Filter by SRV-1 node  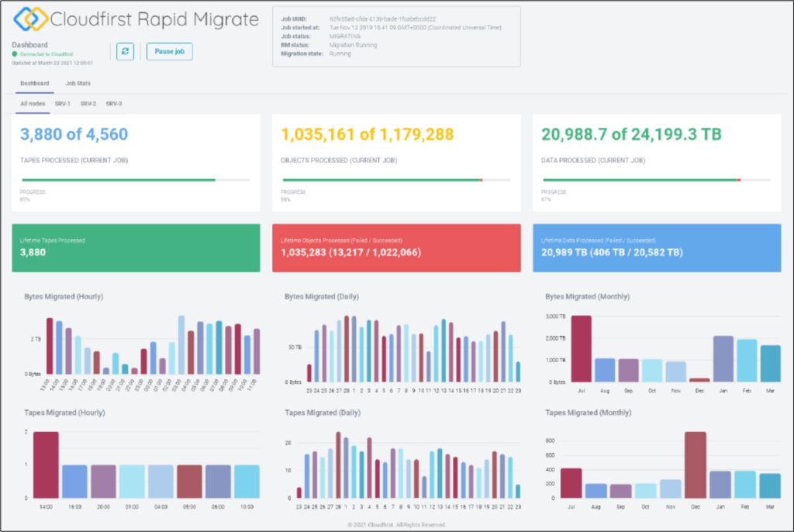(63, 103)
